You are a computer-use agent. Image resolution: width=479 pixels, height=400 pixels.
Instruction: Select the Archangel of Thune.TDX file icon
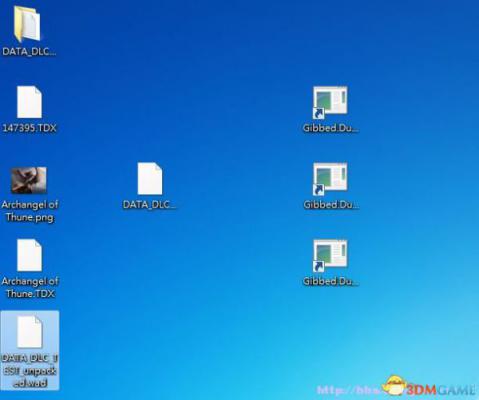point(29,255)
